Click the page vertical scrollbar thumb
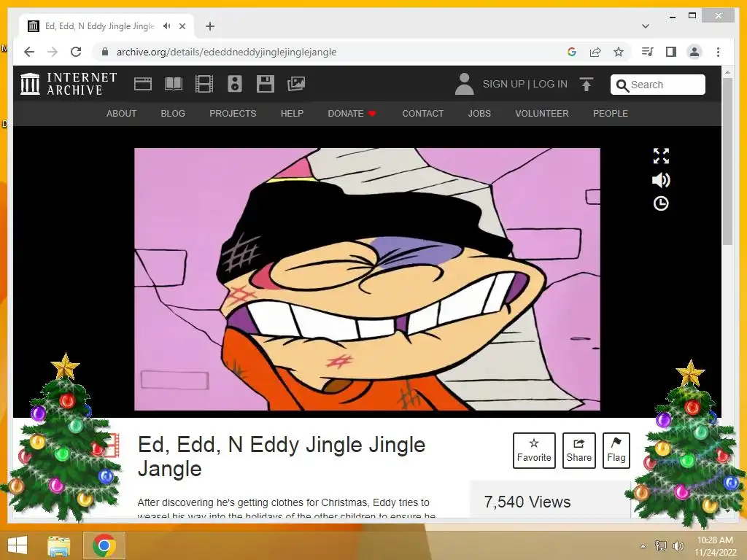This screenshot has width=747, height=560. click(x=727, y=162)
